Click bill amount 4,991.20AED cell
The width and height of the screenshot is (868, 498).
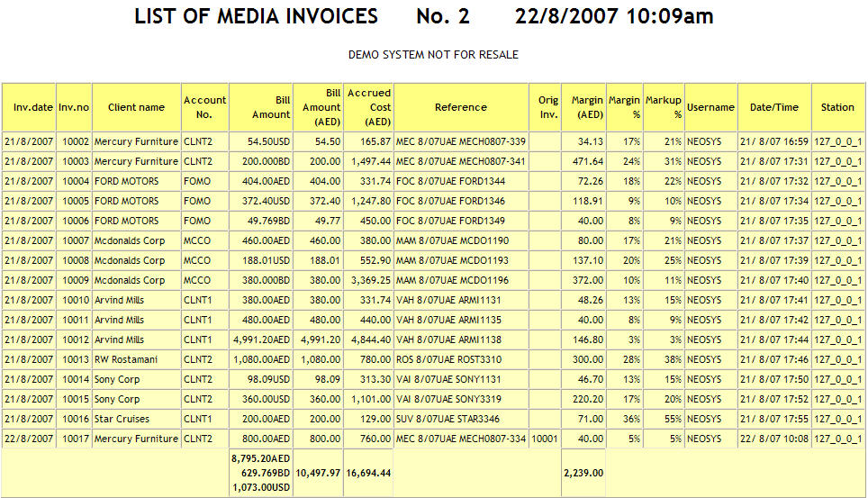point(261,340)
